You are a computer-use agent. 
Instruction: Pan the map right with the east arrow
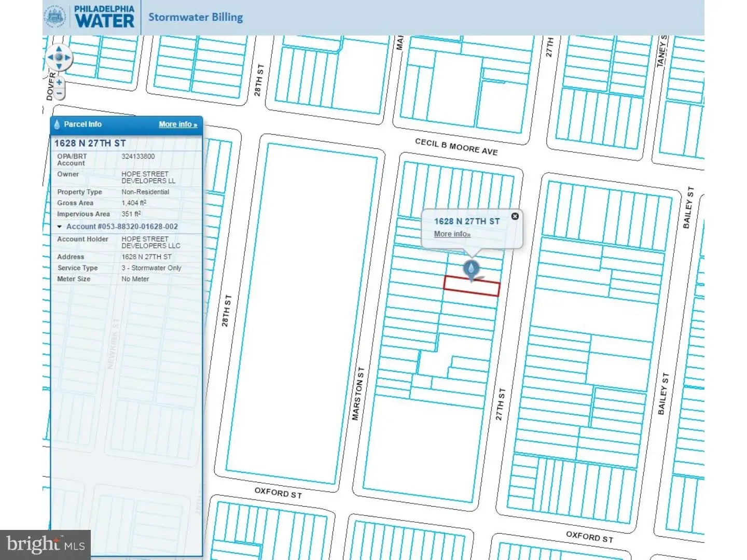68,58
